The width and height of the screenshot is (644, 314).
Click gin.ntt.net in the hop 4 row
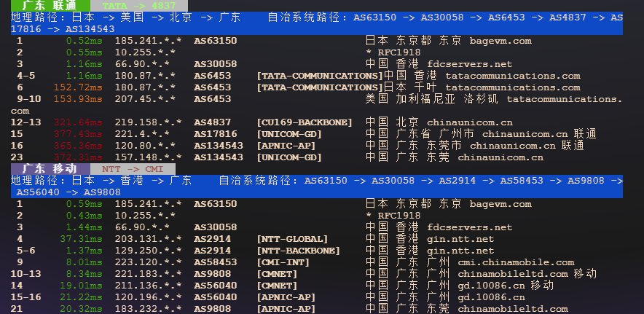[x=460, y=239]
